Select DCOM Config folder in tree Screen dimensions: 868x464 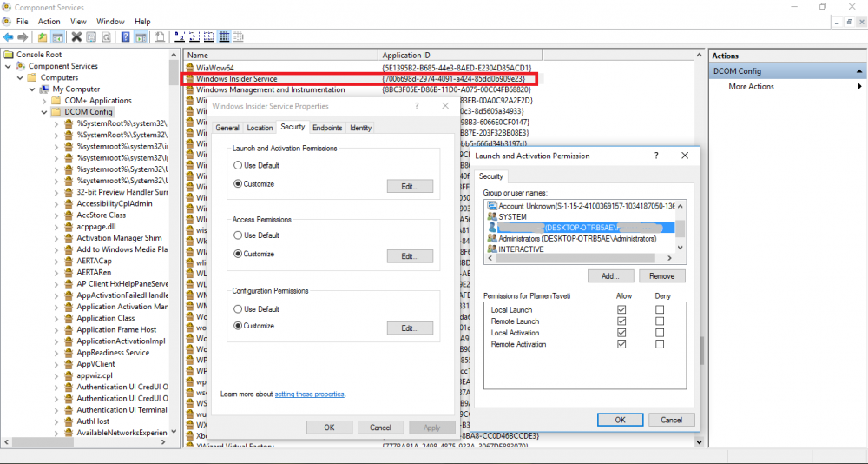(89, 112)
